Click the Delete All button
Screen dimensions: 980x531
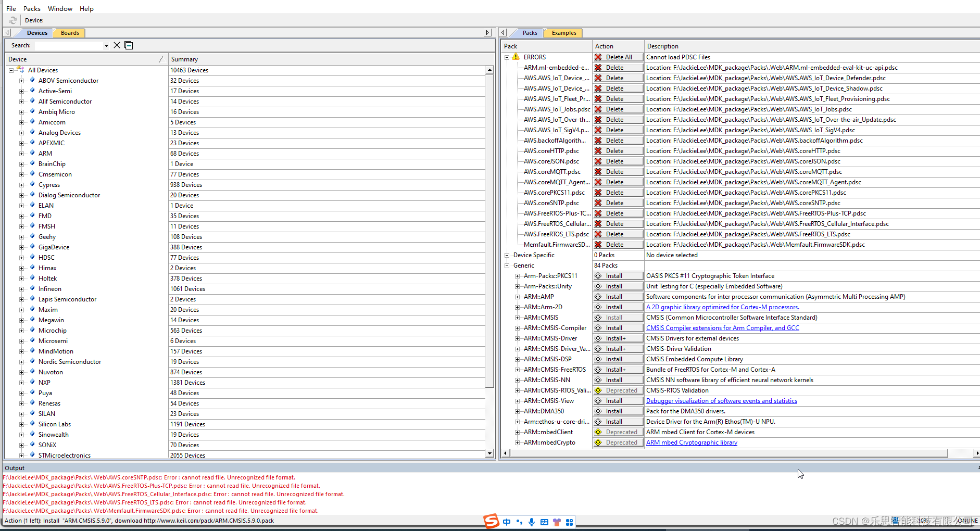click(x=618, y=57)
